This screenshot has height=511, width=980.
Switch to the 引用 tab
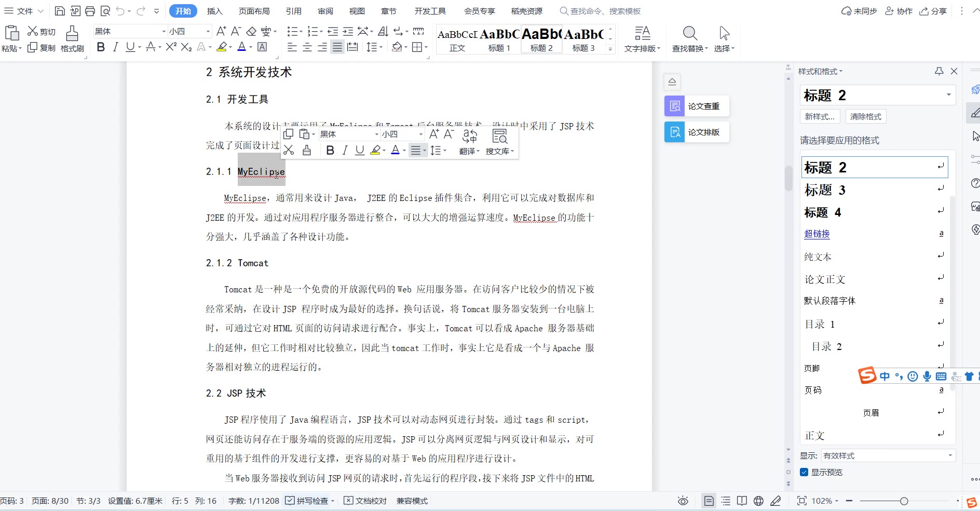tap(293, 11)
